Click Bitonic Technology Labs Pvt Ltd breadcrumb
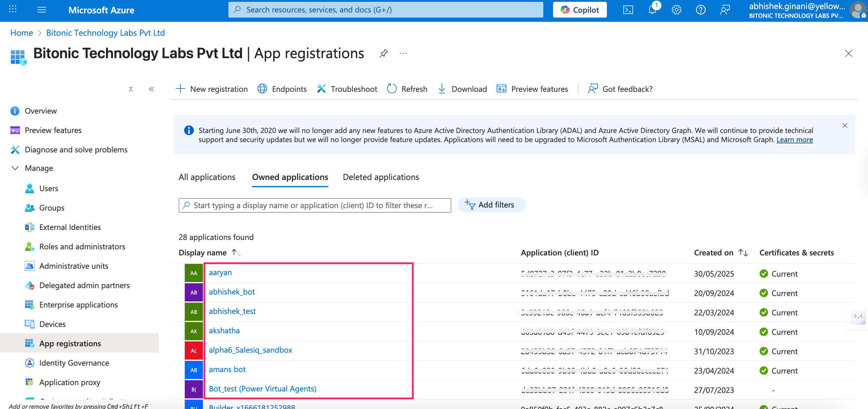This screenshot has width=868, height=409. coord(105,33)
